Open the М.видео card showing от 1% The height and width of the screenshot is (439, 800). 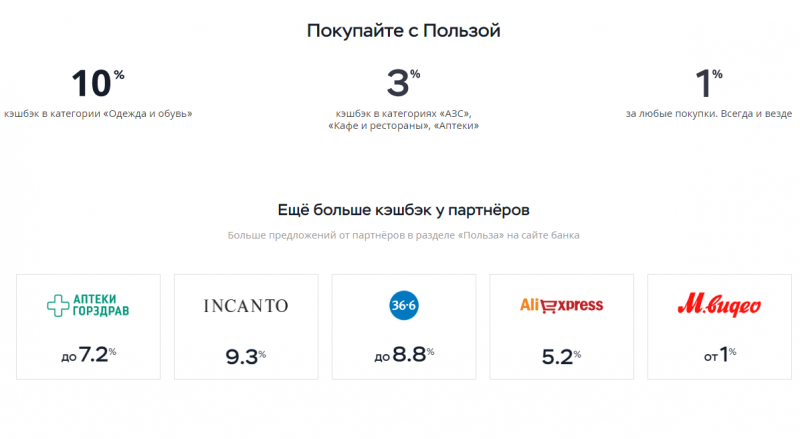719,327
